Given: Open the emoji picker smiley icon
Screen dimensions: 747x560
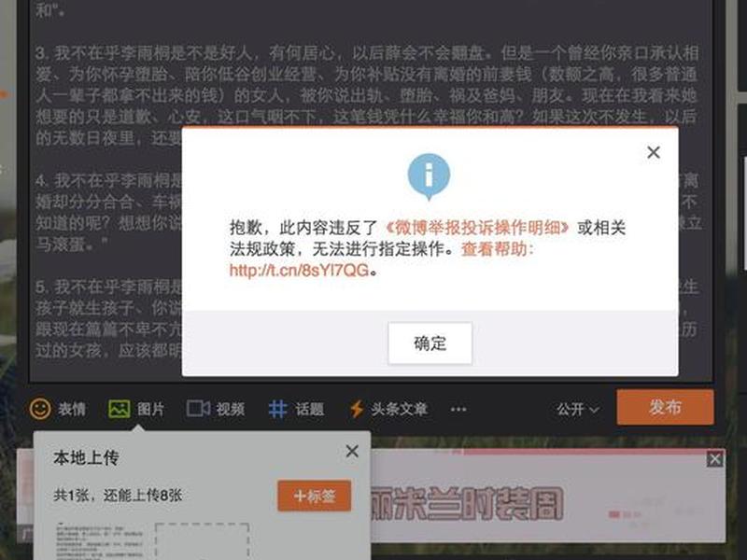Looking at the screenshot, I should 40,409.
